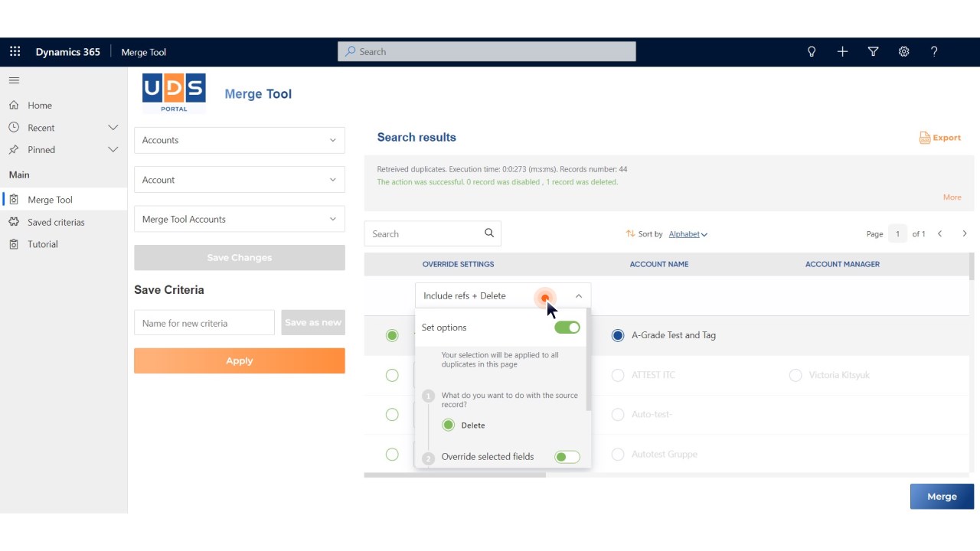Select the third row's green radio button
The image size is (980, 551).
coord(392,415)
